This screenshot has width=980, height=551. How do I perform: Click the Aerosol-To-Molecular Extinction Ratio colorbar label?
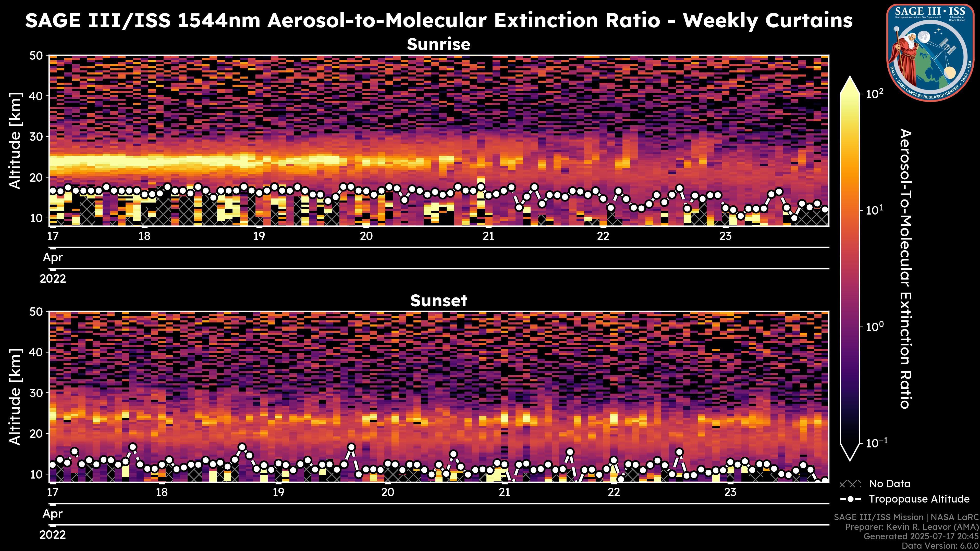tap(906, 268)
